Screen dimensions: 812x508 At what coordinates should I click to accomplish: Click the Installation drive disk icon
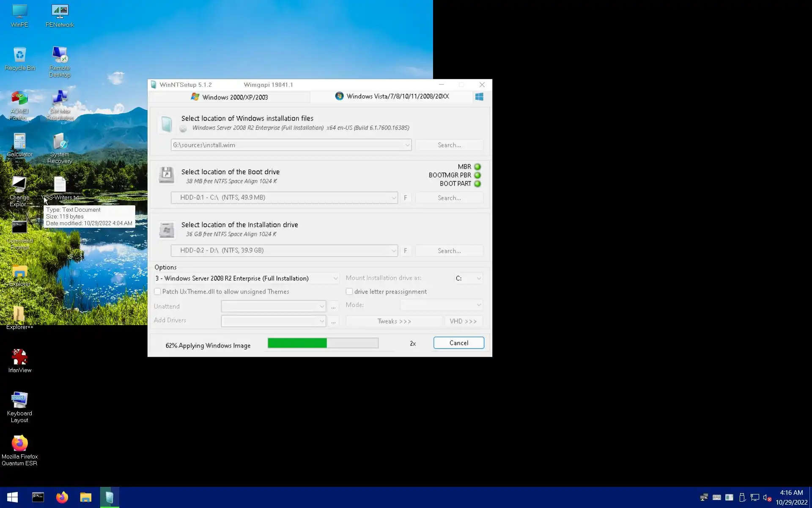coord(166,230)
